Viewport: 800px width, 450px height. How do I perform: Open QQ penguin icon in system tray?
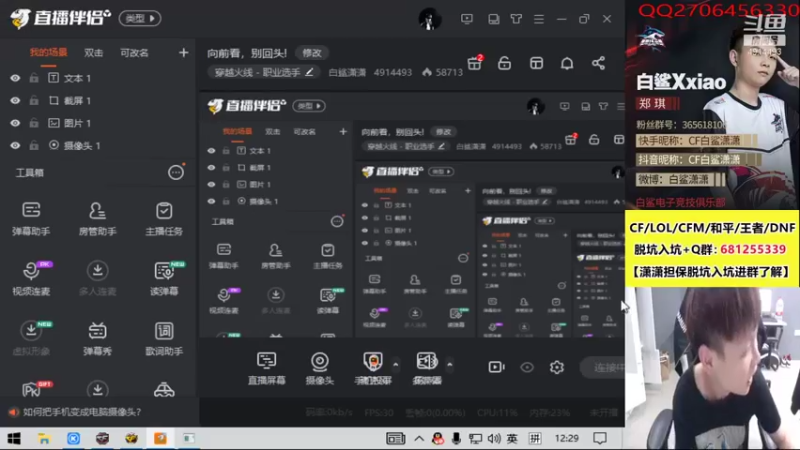pos(438,438)
